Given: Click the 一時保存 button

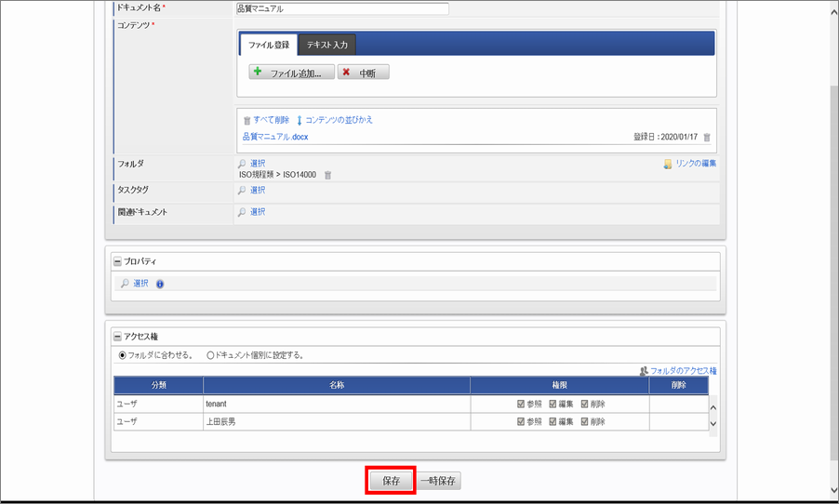Looking at the screenshot, I should 438,481.
